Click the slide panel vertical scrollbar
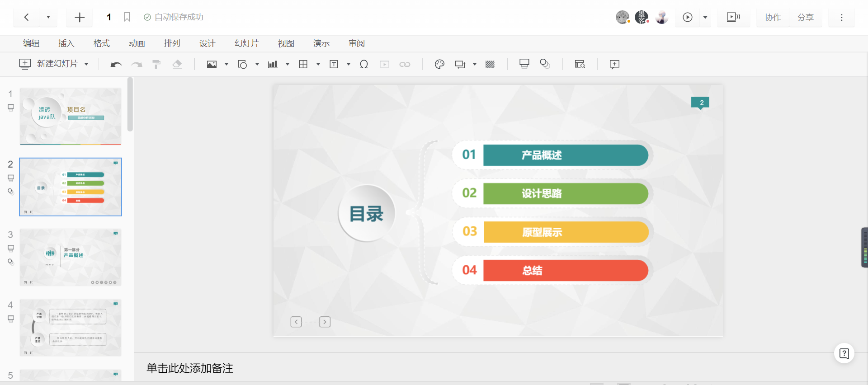 pos(130,104)
